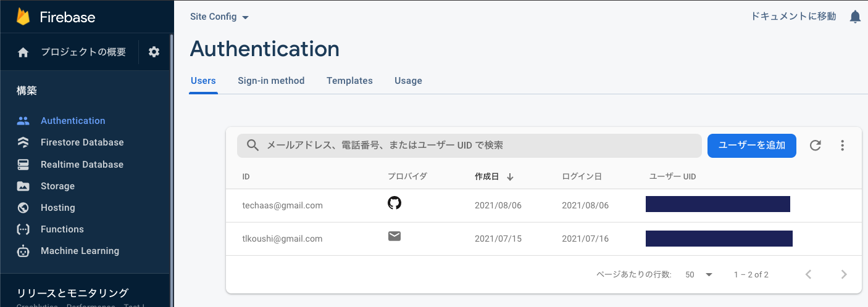Image resolution: width=868 pixels, height=307 pixels.
Task: Click techaas creation date 2021/08/06
Action: [x=498, y=205]
